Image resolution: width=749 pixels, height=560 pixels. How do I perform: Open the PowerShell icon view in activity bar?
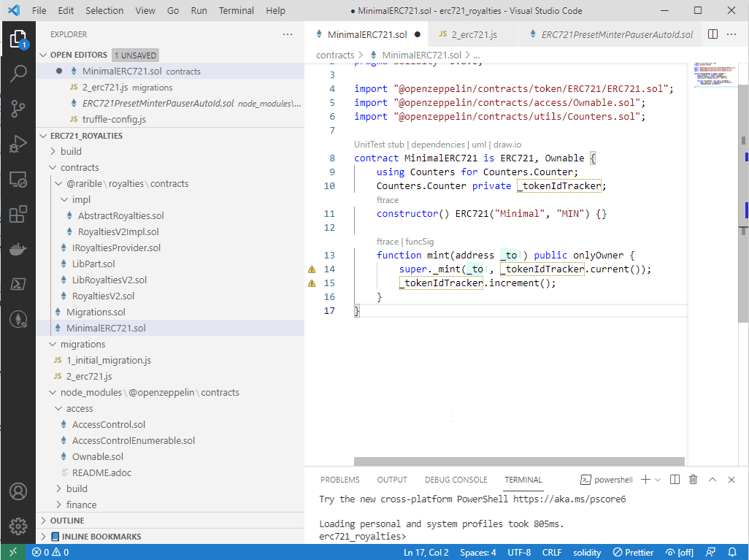(x=18, y=284)
